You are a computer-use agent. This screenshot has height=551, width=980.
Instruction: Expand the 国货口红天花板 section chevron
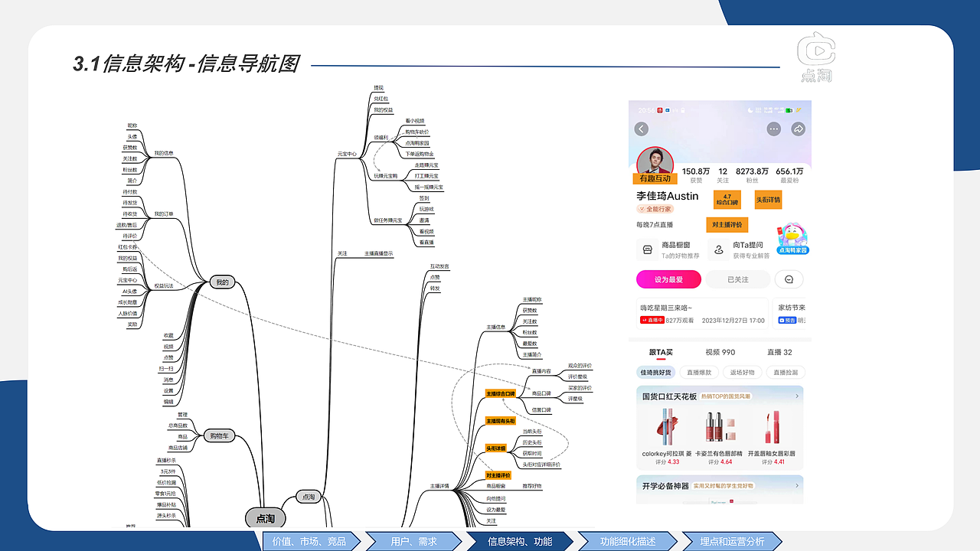(x=797, y=396)
